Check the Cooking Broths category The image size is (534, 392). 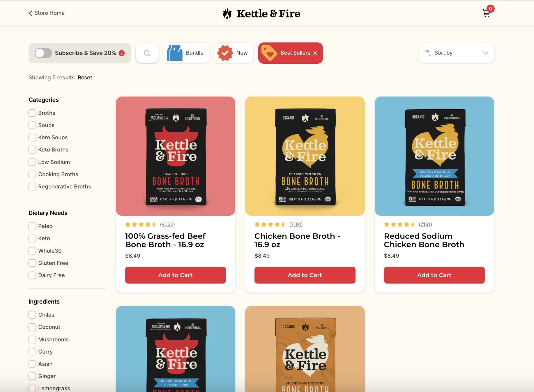(32, 174)
